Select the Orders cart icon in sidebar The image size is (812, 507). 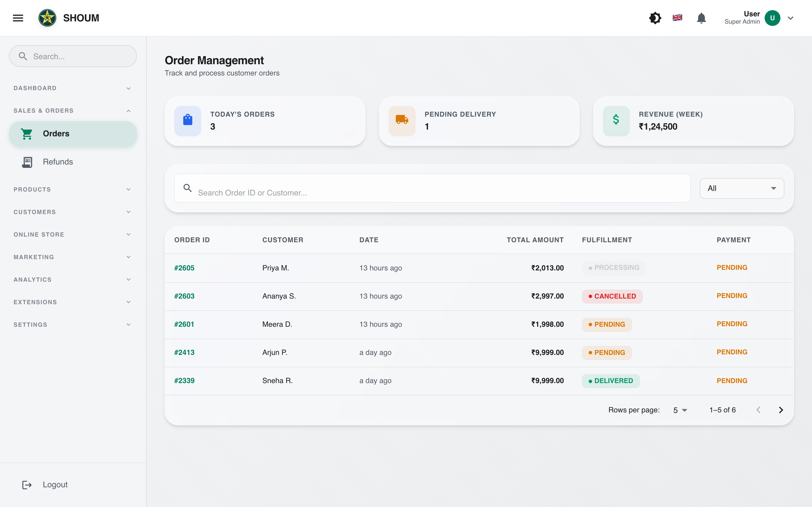tap(27, 134)
